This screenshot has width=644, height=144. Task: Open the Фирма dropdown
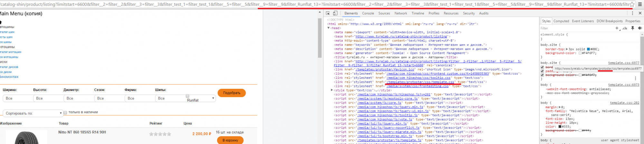(140, 98)
